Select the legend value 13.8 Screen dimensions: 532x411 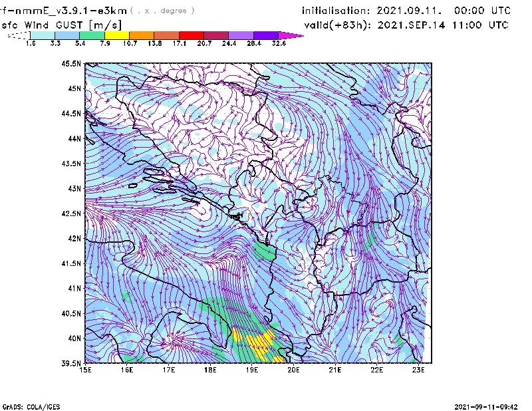click(x=155, y=43)
